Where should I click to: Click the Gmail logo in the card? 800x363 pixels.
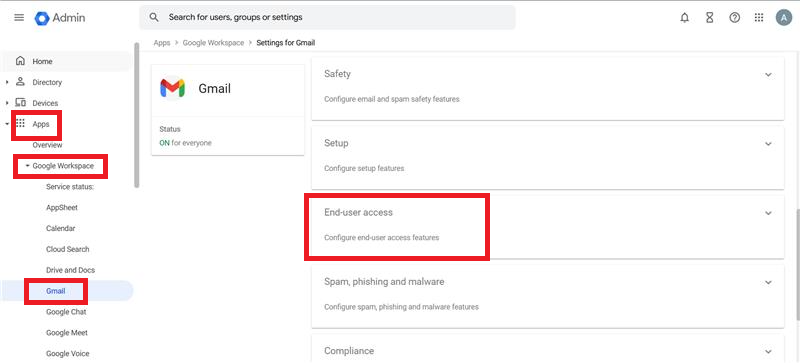[x=172, y=88]
